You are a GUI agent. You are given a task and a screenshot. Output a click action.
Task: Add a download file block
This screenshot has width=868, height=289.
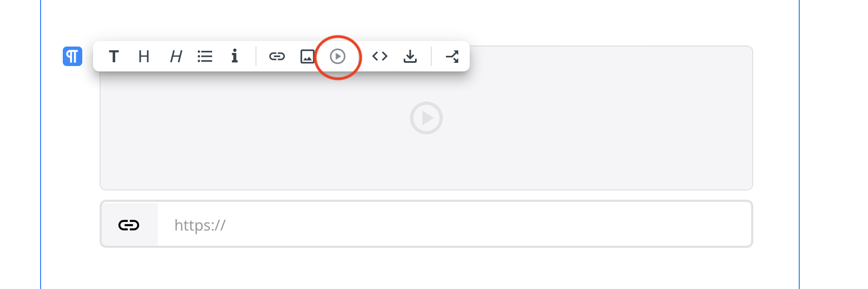pyautogui.click(x=410, y=56)
